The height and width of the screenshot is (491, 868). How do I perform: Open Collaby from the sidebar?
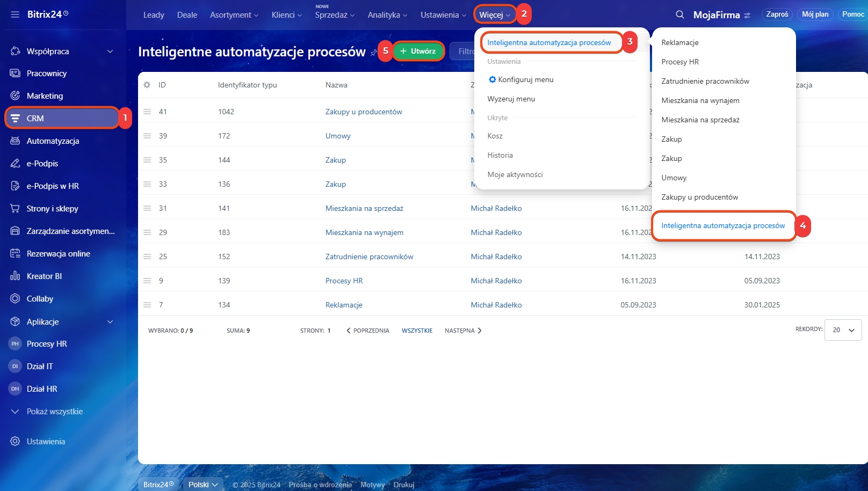point(40,299)
